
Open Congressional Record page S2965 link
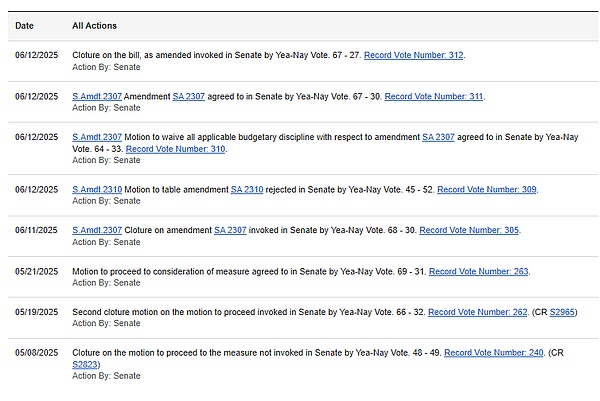coord(561,312)
